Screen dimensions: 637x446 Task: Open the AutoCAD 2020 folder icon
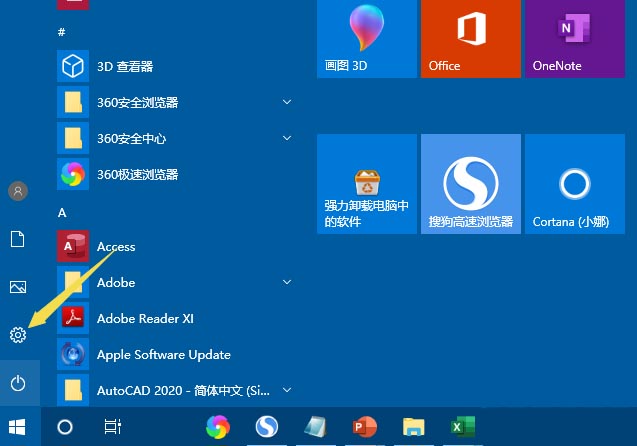pyautogui.click(x=73, y=390)
